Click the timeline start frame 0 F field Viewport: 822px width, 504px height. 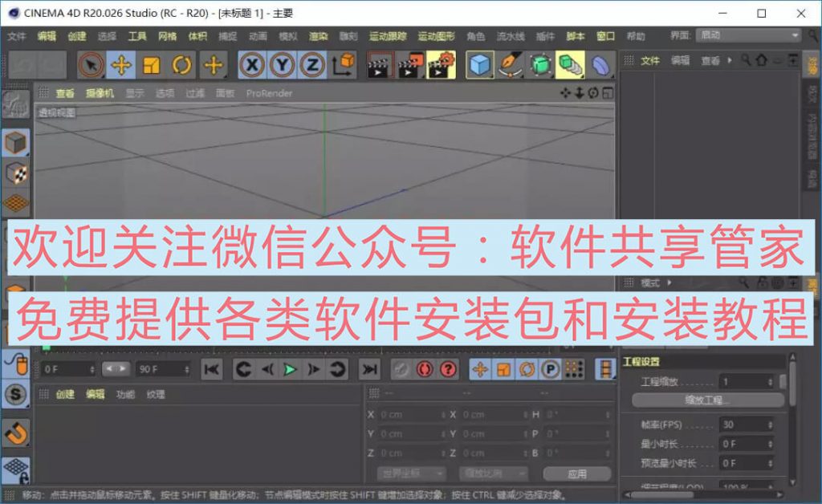(x=68, y=369)
